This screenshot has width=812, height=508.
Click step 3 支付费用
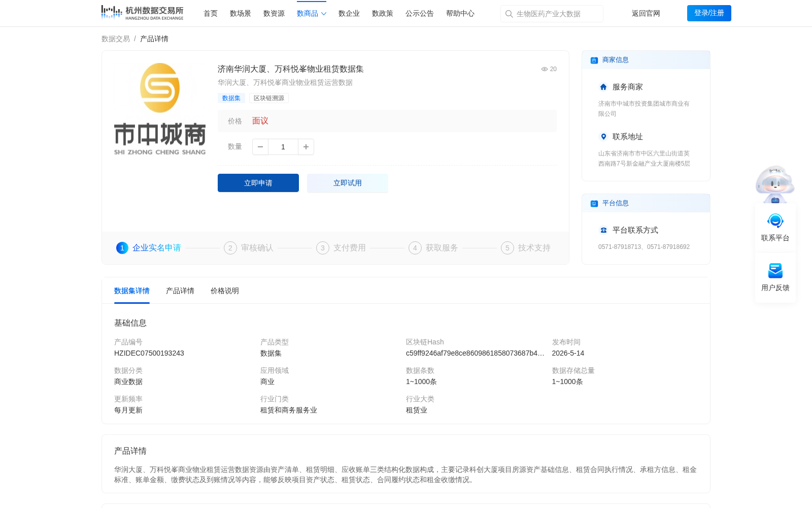341,248
